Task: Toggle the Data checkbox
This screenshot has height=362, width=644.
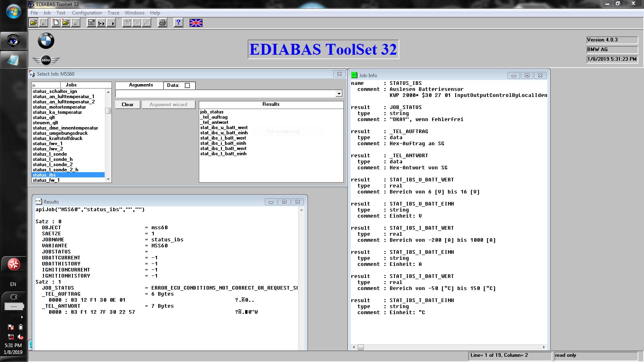Action: 187,85
